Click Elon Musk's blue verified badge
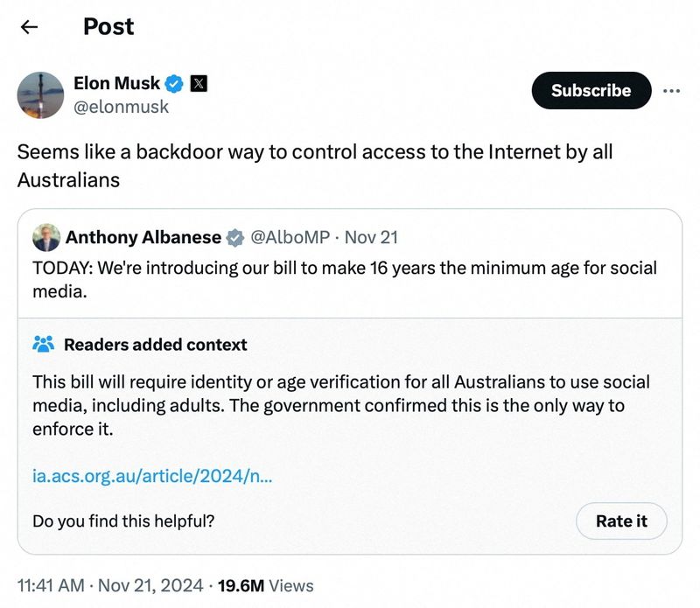 (x=174, y=84)
